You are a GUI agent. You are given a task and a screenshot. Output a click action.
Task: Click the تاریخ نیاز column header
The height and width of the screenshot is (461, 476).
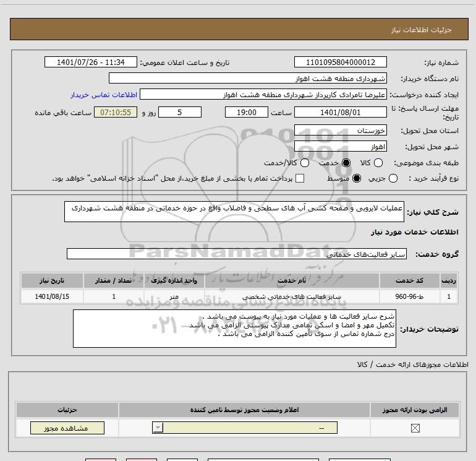click(52, 280)
